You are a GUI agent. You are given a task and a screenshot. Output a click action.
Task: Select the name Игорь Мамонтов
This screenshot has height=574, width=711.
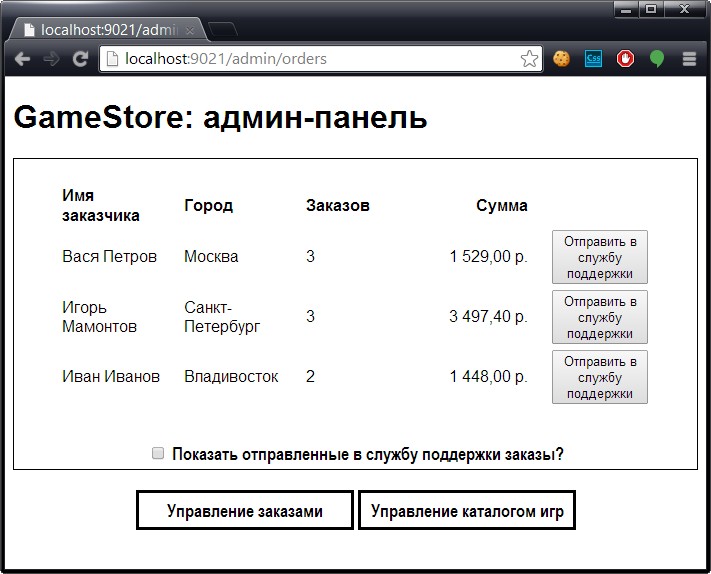99,317
